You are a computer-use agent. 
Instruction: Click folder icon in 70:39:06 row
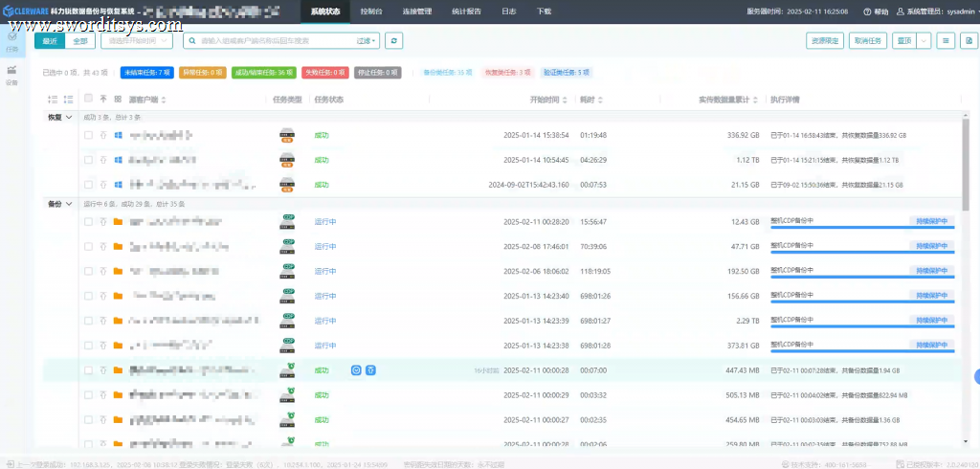click(x=118, y=246)
